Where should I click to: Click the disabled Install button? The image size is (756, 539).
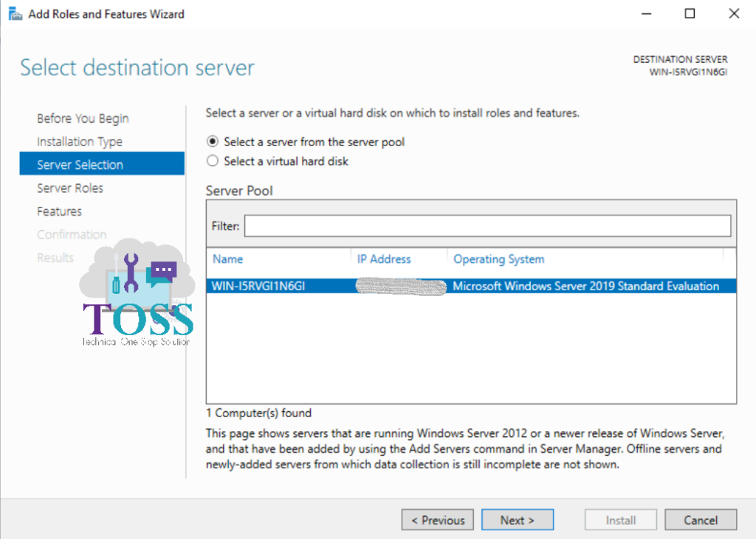(x=620, y=519)
